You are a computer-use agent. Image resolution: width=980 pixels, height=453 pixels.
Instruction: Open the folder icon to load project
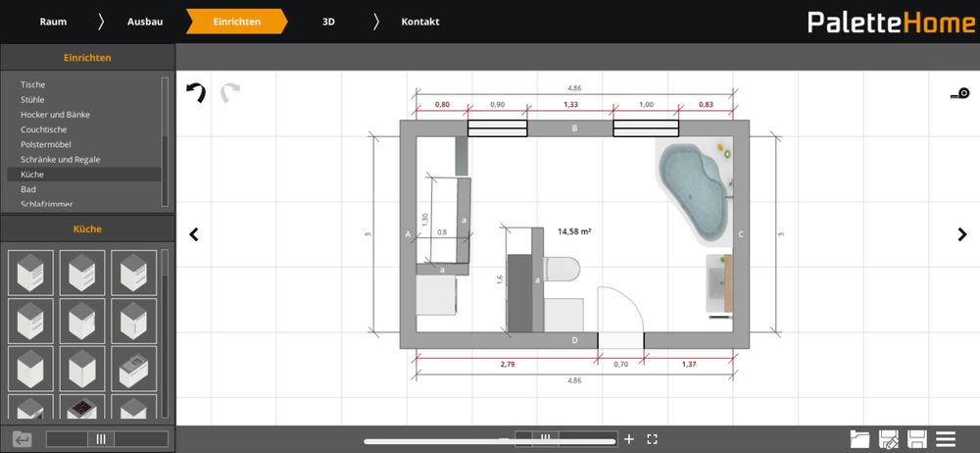(x=860, y=439)
